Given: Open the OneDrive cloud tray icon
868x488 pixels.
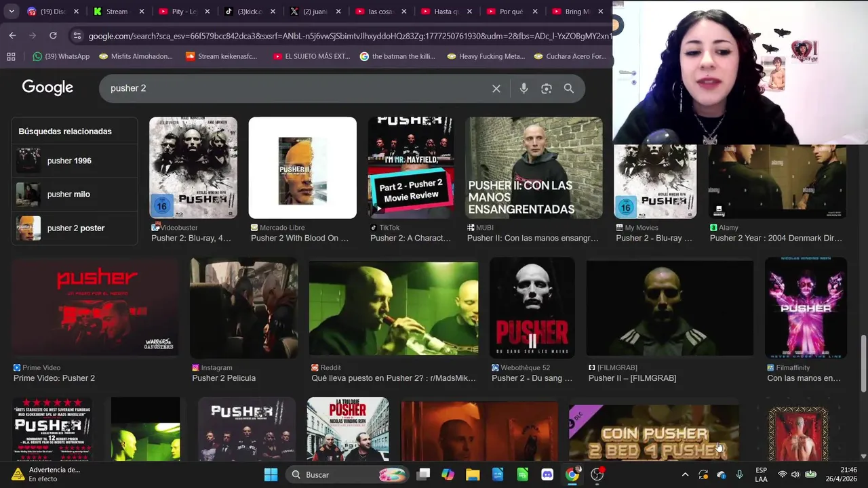Looking at the screenshot, I should click(721, 474).
